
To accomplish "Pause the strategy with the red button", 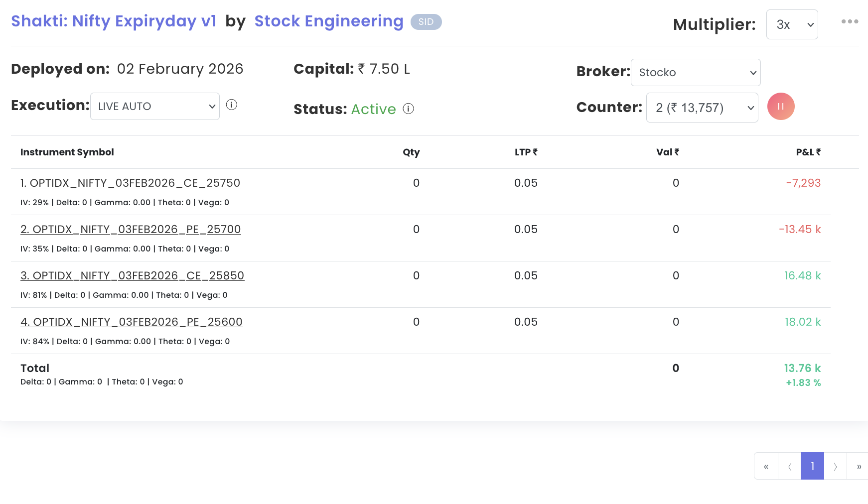I will [781, 107].
